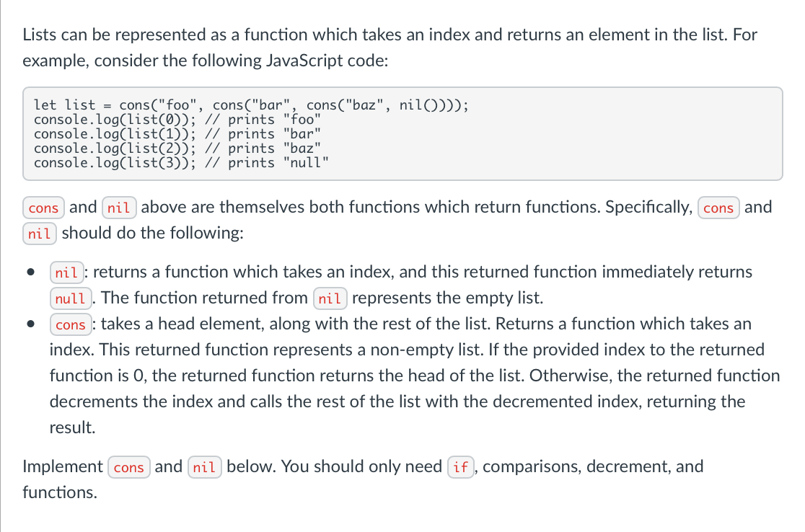805x532 pixels.
Task: Select the nil badge inside first bullet text
Action: pyautogui.click(x=330, y=298)
